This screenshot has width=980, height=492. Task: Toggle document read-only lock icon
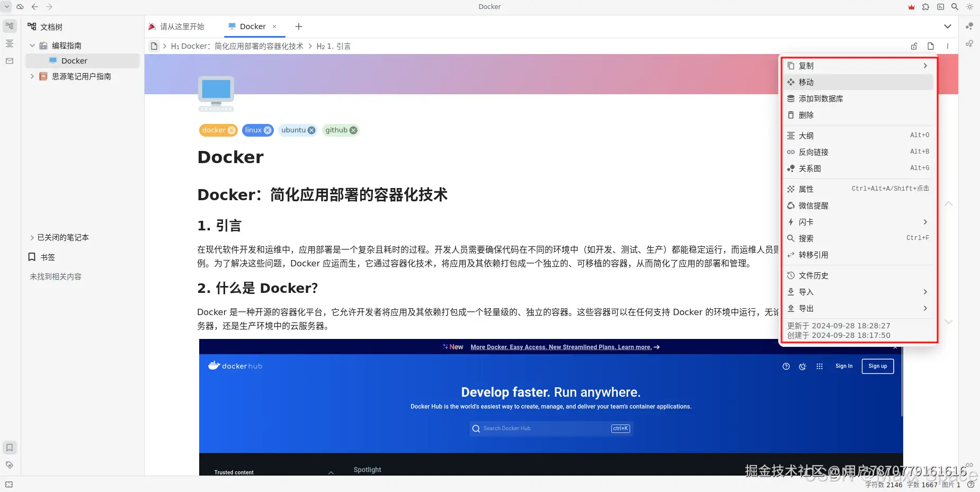tap(914, 46)
